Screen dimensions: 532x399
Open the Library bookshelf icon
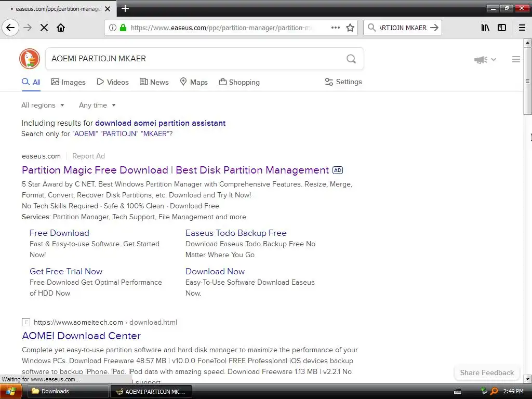pos(485,28)
